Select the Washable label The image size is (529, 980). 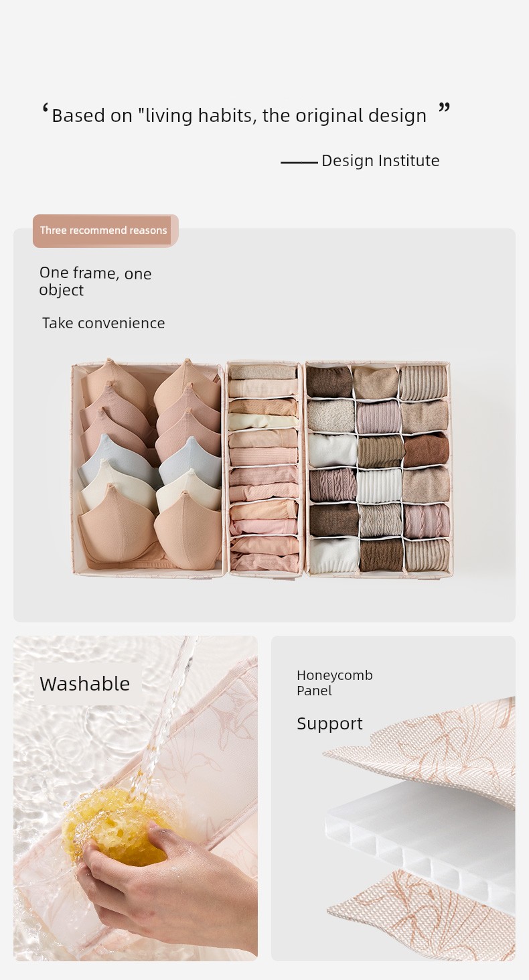tap(85, 684)
